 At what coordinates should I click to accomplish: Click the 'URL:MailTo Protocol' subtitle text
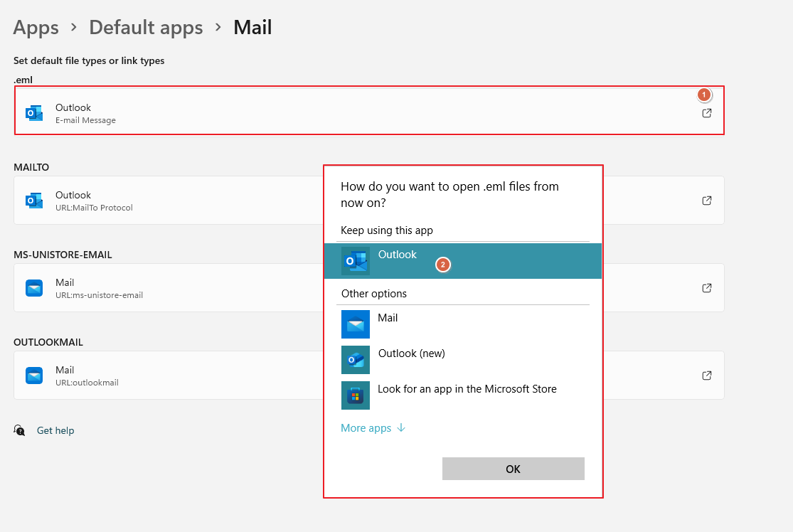click(94, 208)
